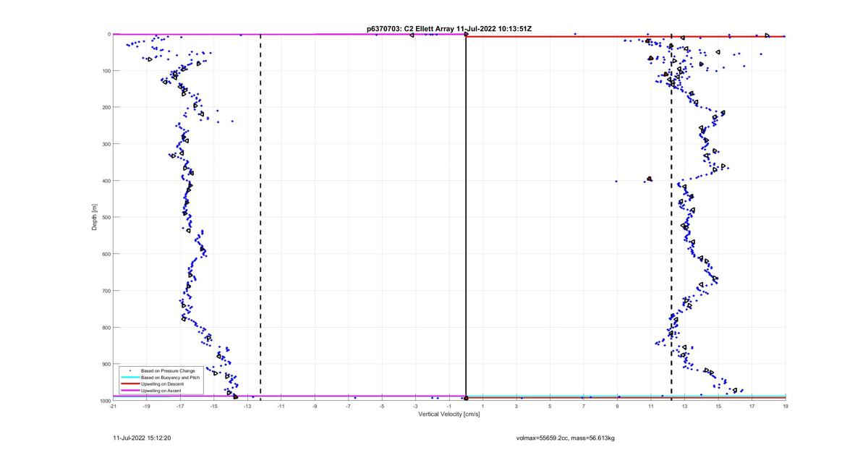Viewport: 868px width, 450px height.
Task: Click x-axis tick label '-13'
Action: pos(247,407)
